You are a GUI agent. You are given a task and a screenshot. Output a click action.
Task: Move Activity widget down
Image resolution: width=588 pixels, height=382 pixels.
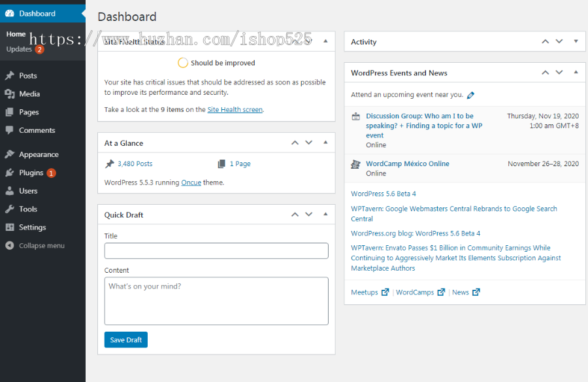559,41
